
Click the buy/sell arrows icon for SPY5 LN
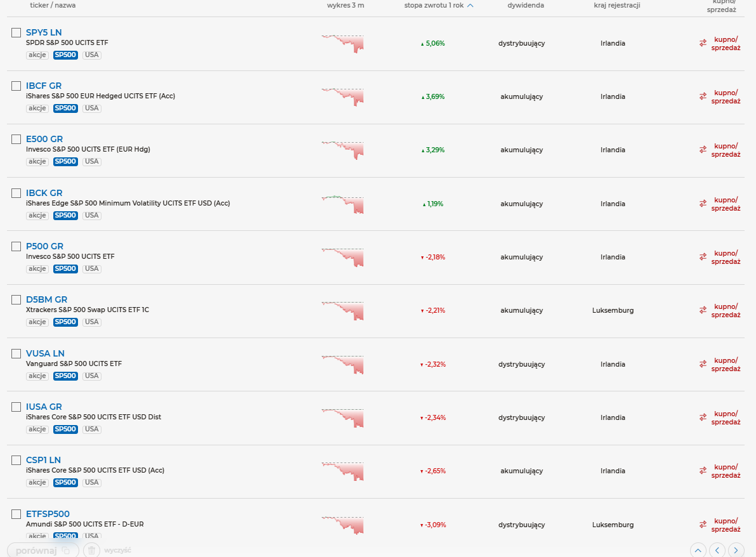[703, 43]
